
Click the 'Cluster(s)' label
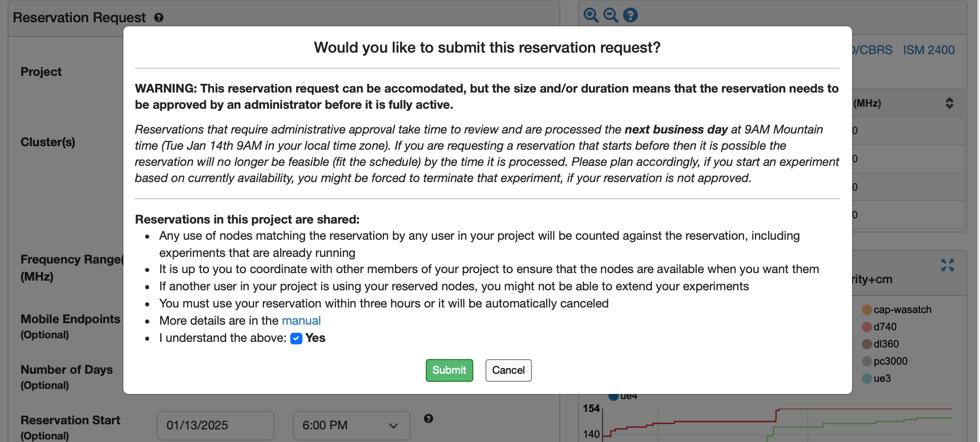click(48, 142)
